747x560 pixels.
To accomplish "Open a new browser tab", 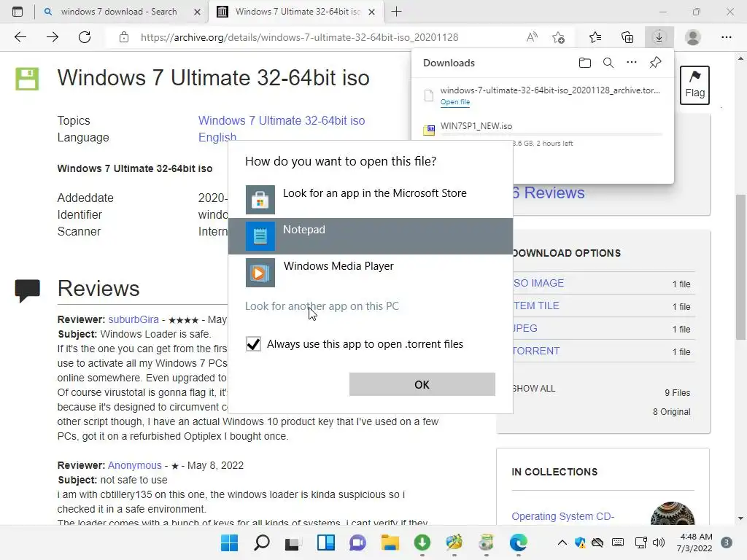I will pyautogui.click(x=396, y=12).
